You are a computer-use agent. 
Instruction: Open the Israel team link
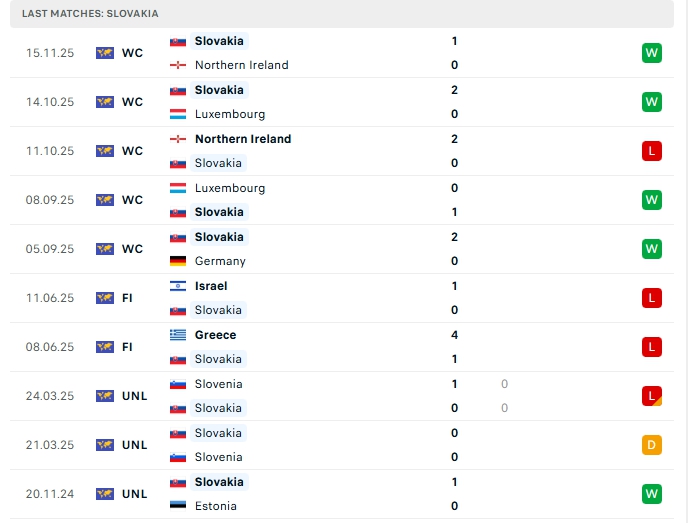pyautogui.click(x=211, y=286)
